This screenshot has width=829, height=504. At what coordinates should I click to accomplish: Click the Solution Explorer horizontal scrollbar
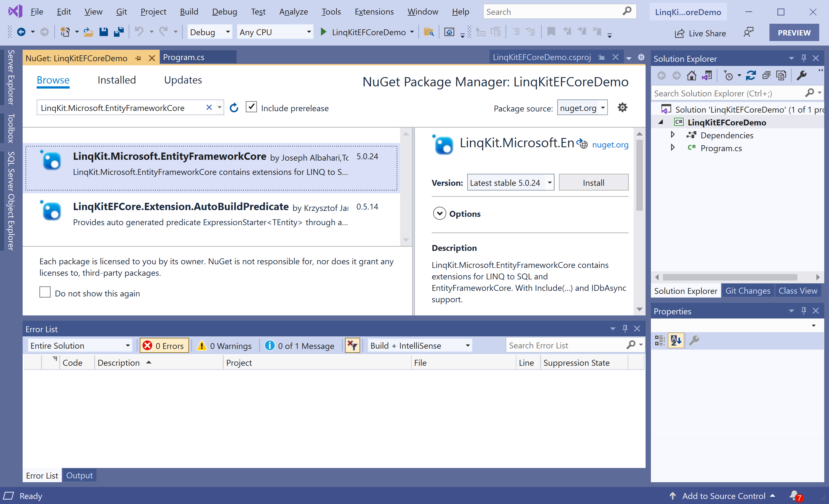[729, 277]
